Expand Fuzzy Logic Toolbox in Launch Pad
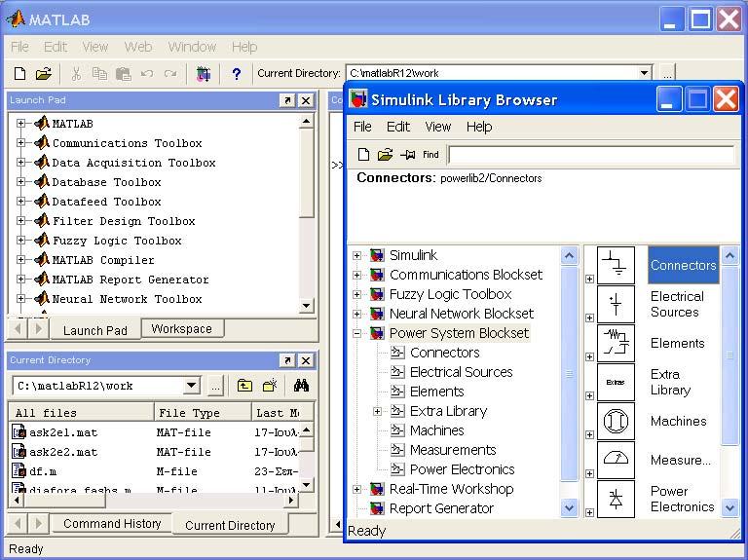The width and height of the screenshot is (748, 560). coord(20,240)
